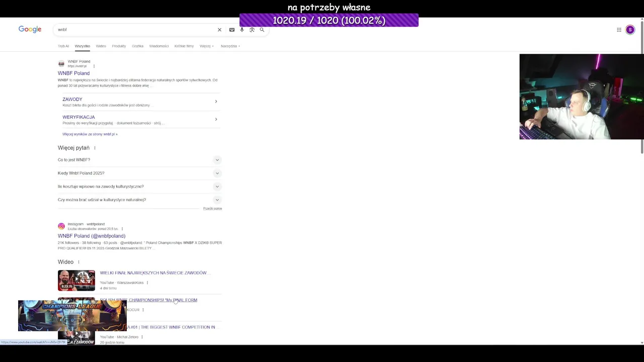Open the Google apps grid
The height and width of the screenshot is (362, 644).
click(619, 30)
